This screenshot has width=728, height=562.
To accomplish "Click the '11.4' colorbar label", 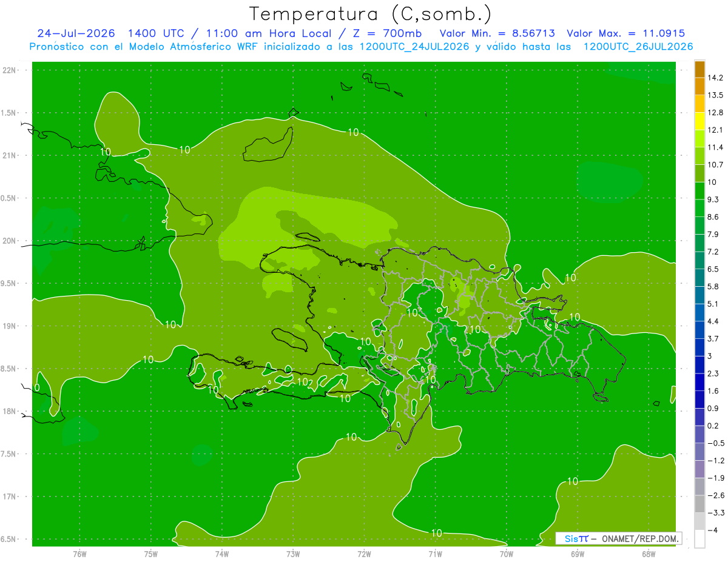I will (x=715, y=147).
